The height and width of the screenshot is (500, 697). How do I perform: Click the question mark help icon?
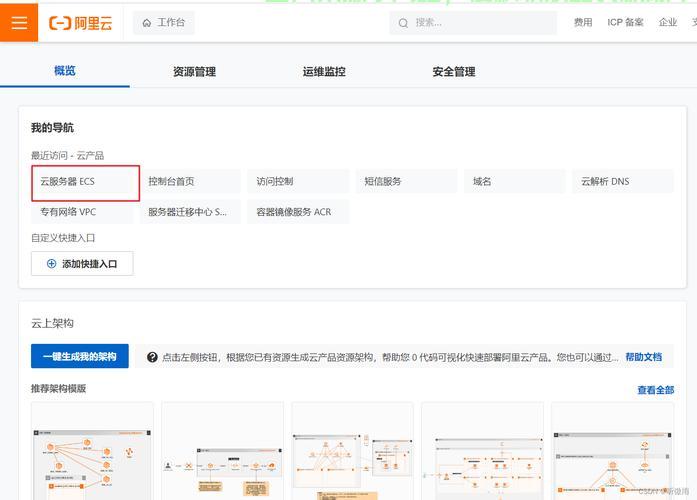152,357
